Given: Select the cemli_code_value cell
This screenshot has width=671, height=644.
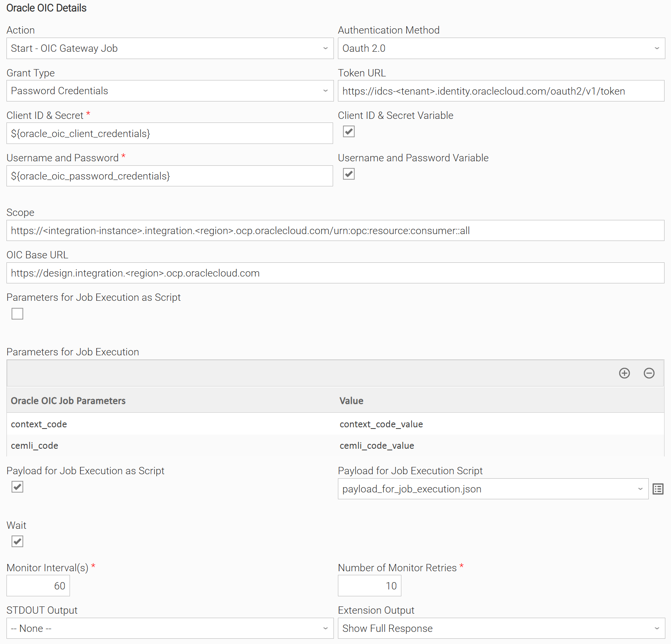Looking at the screenshot, I should coord(500,446).
